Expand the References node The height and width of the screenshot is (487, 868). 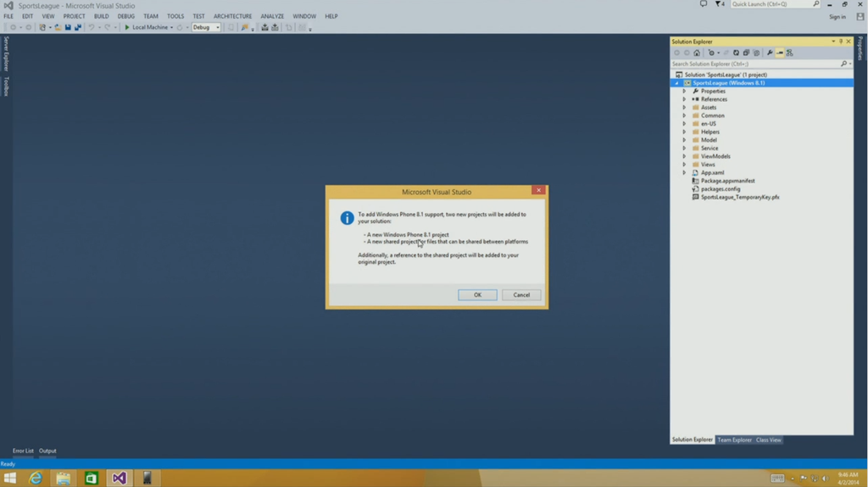point(684,99)
